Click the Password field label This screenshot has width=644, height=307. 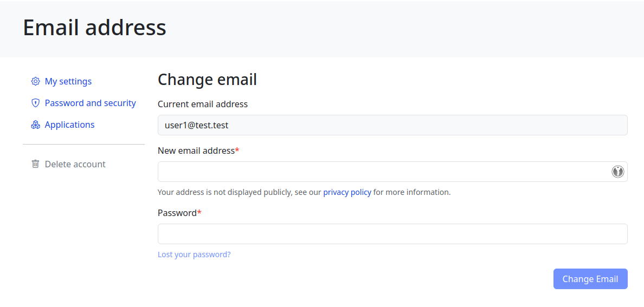point(177,213)
